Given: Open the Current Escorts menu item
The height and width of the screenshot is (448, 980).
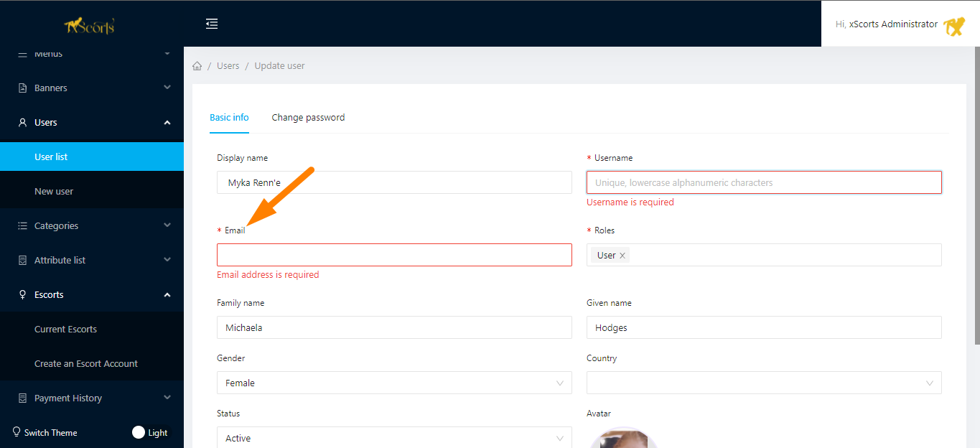Looking at the screenshot, I should pos(92,329).
